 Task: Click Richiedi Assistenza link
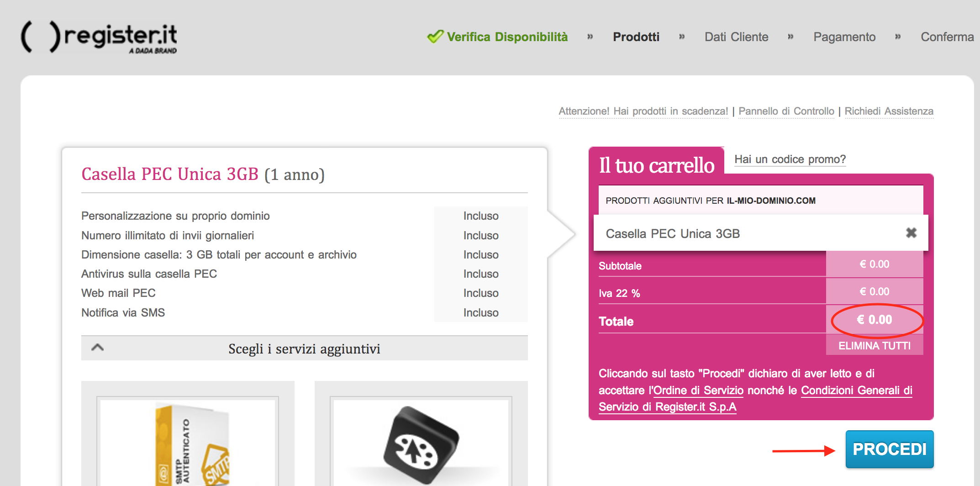point(889,111)
